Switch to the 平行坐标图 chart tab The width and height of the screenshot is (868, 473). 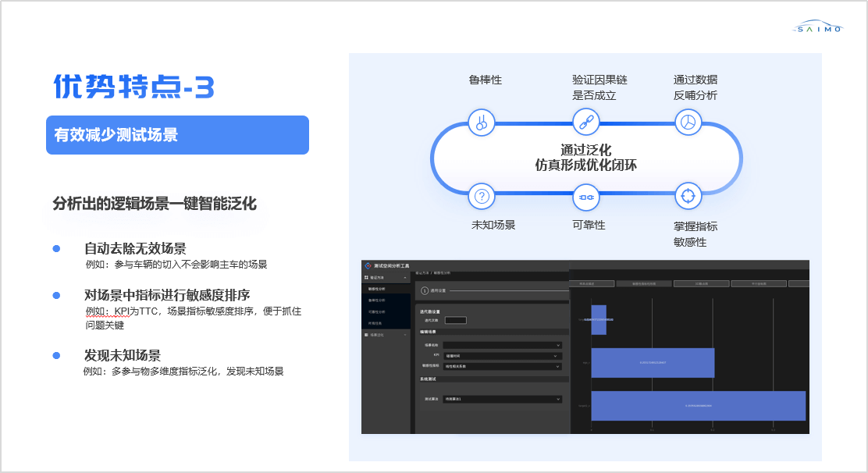(x=758, y=283)
